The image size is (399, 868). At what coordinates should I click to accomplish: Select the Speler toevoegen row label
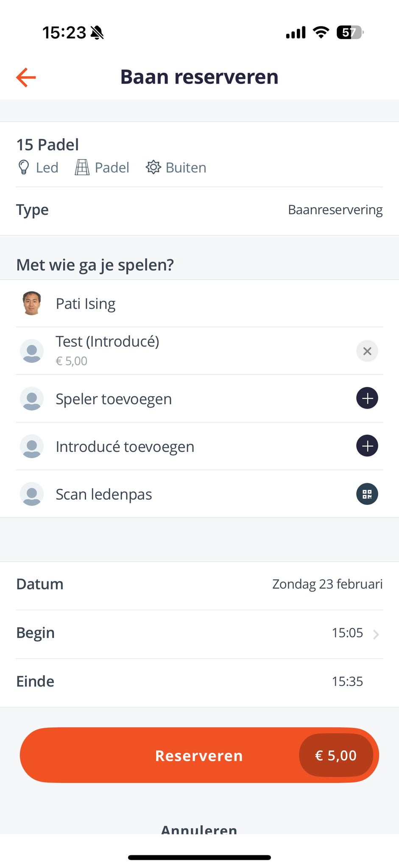click(114, 399)
